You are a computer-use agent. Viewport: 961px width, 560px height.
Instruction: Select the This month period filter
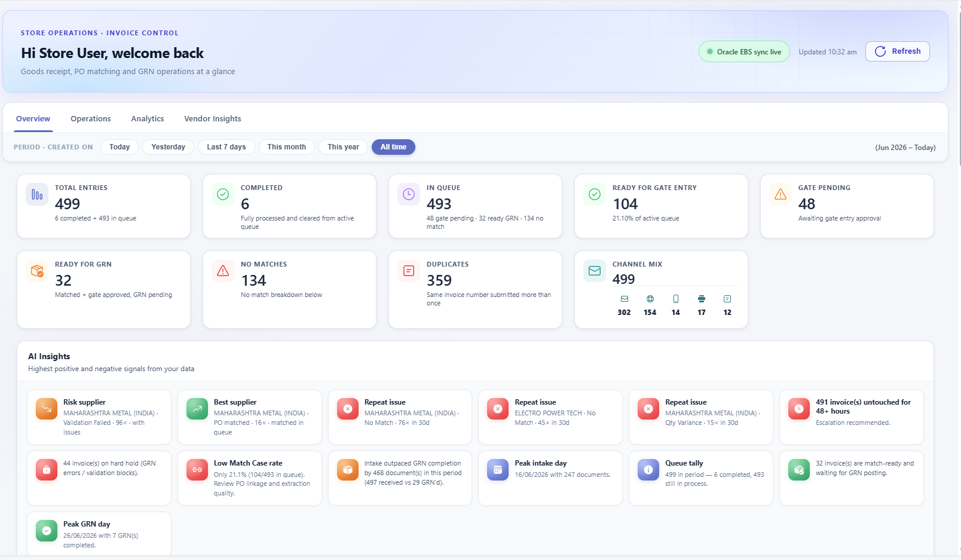pos(287,147)
